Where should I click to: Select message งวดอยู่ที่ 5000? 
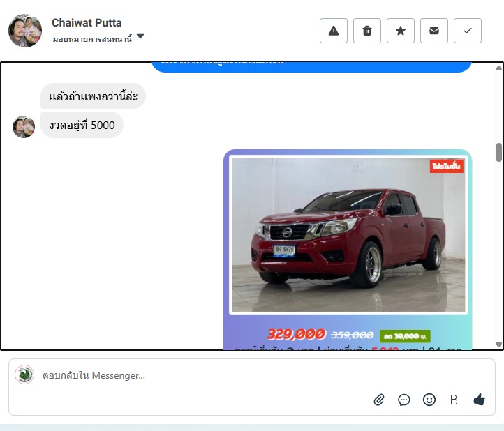pyautogui.click(x=82, y=125)
